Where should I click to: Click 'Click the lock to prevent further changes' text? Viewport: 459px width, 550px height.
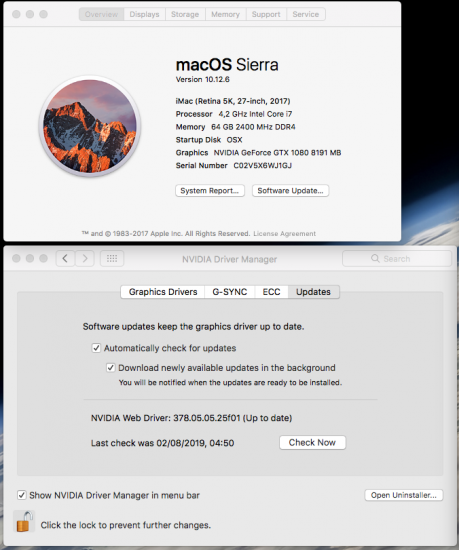pyautogui.click(x=126, y=525)
